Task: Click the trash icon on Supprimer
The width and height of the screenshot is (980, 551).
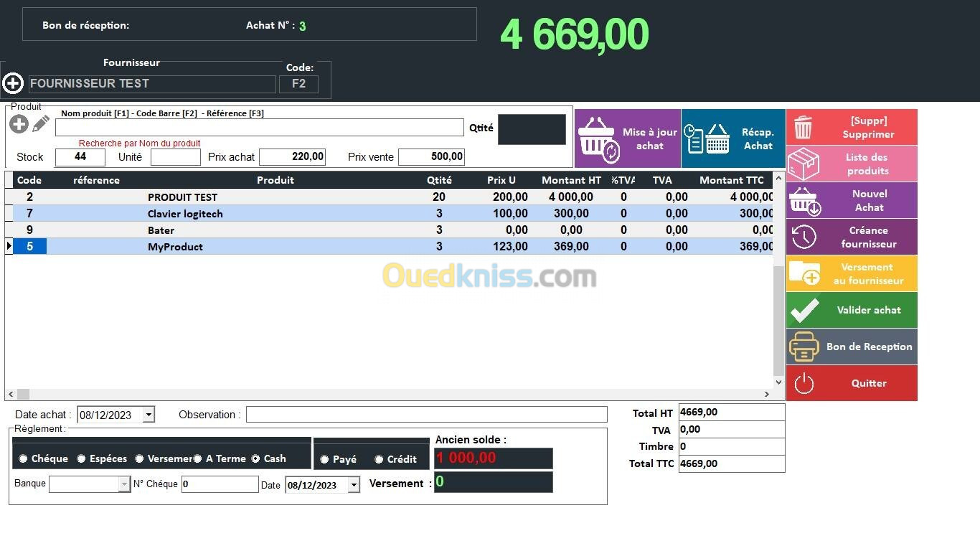Action: point(803,128)
